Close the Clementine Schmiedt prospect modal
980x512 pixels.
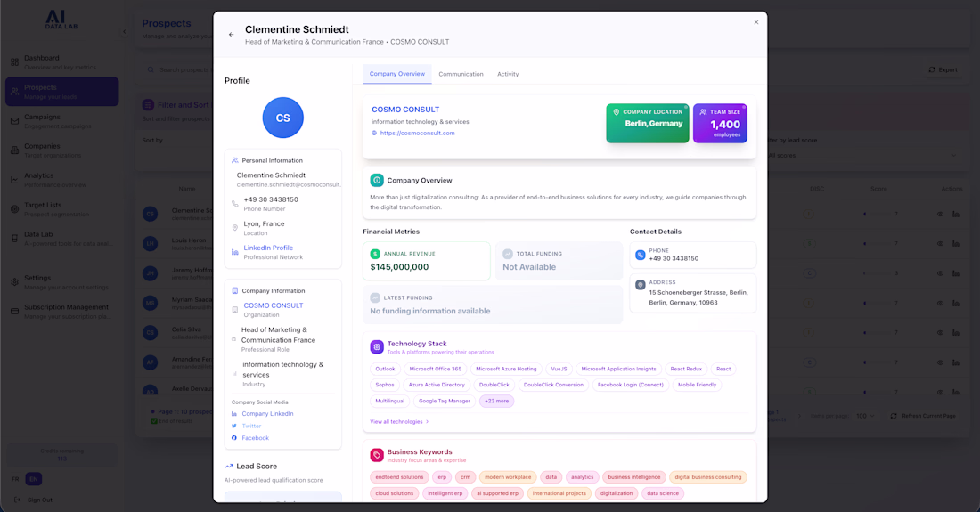[756, 22]
